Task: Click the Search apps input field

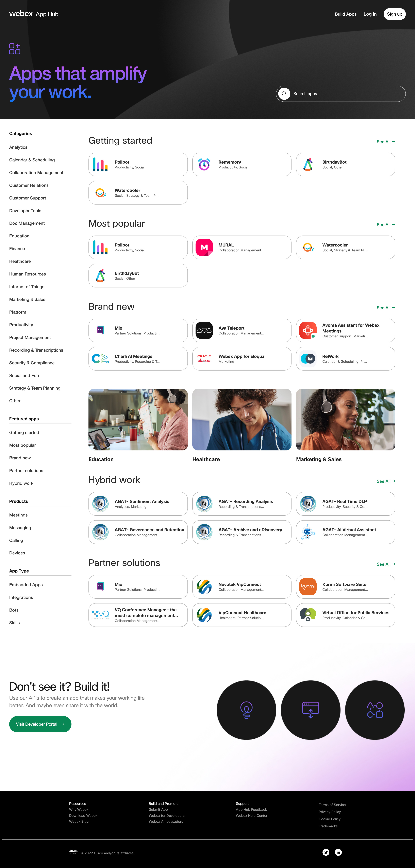Action: (x=341, y=94)
